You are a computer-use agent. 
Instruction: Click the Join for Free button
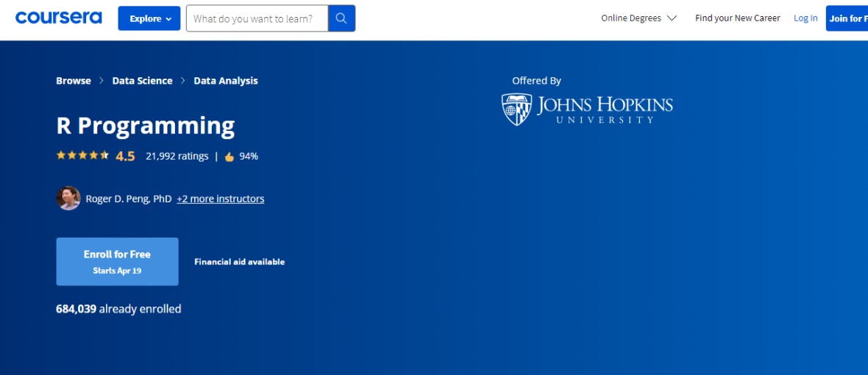847,18
